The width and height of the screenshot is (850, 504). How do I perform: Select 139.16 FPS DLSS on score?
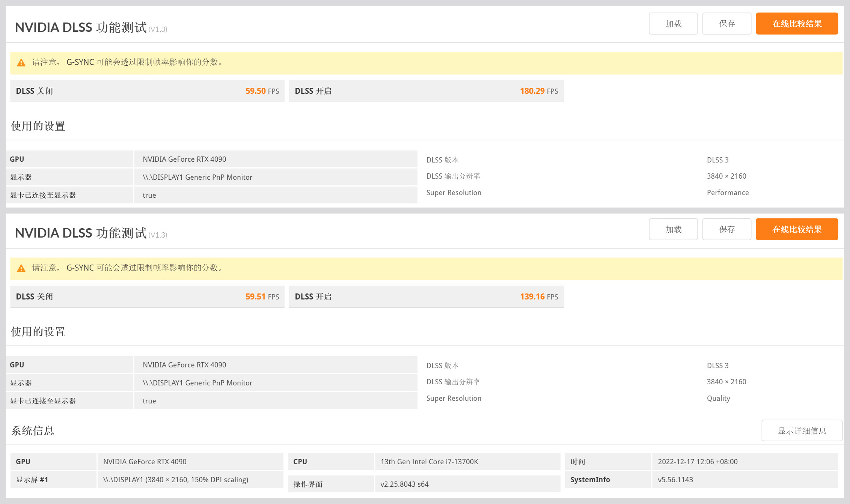pos(539,296)
